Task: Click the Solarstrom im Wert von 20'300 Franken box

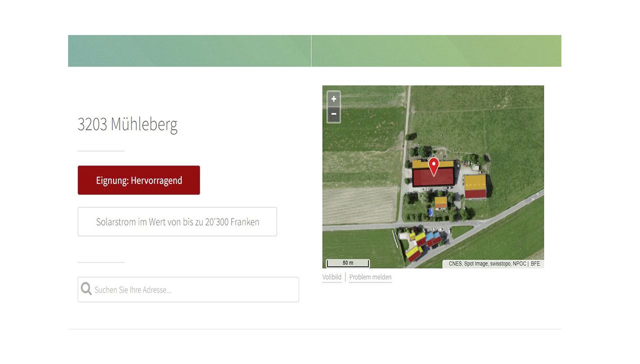Action: point(177,221)
